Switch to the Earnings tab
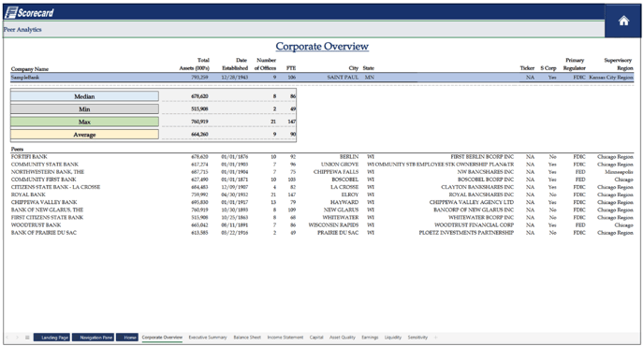This screenshot has height=346, width=644. point(370,338)
